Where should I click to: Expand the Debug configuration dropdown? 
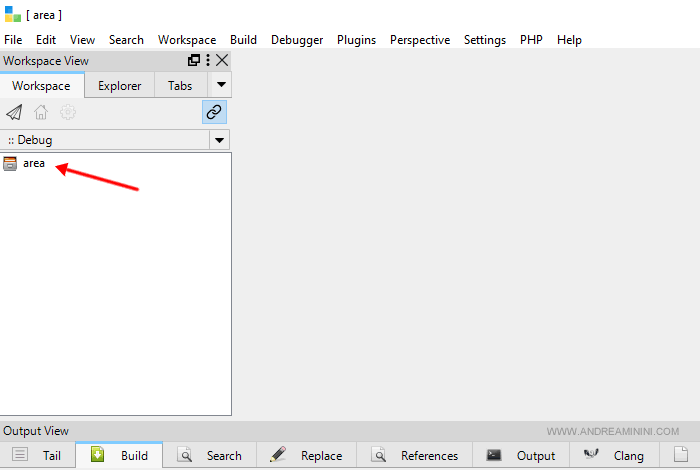[219, 140]
